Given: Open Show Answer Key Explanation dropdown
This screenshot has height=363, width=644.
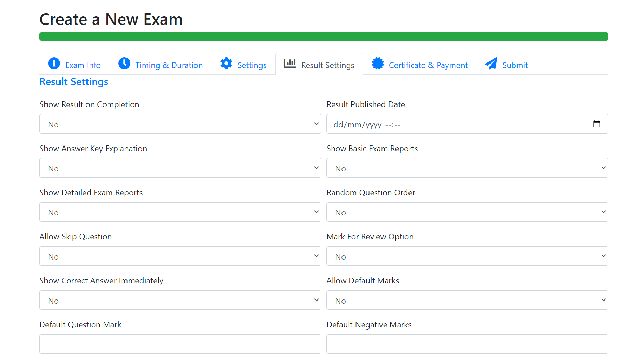Looking at the screenshot, I should pos(180,168).
